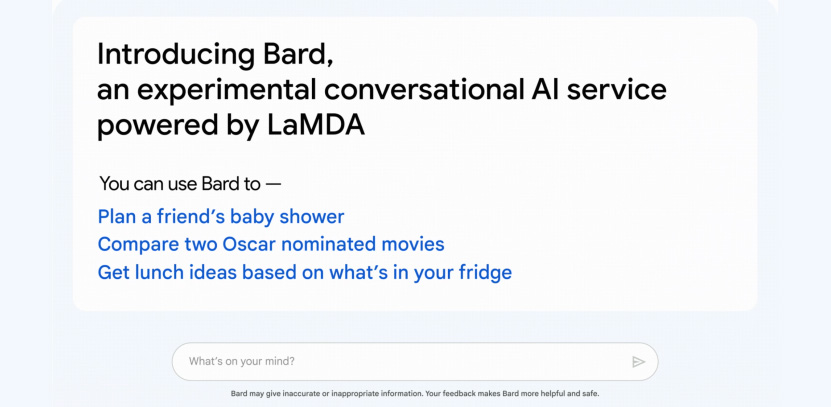Viewport: 831px width, 407px height.
Task: Click the word "conversational" in the heading
Action: [421, 89]
